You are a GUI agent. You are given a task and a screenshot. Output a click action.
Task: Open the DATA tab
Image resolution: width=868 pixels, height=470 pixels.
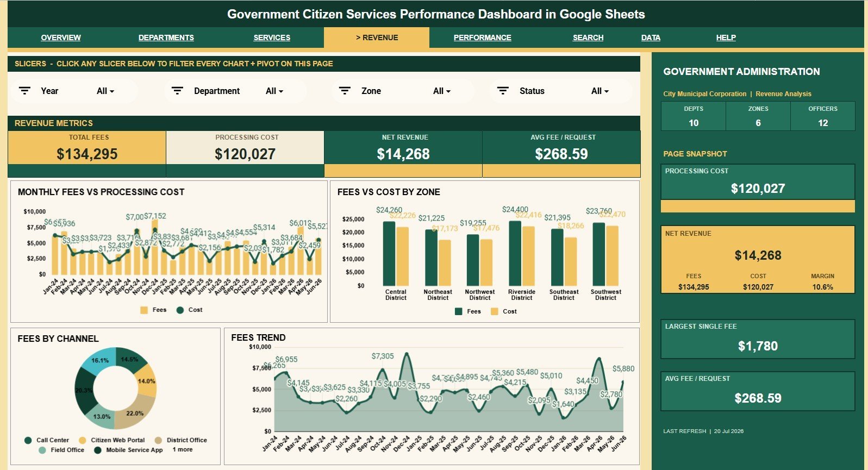coord(651,37)
